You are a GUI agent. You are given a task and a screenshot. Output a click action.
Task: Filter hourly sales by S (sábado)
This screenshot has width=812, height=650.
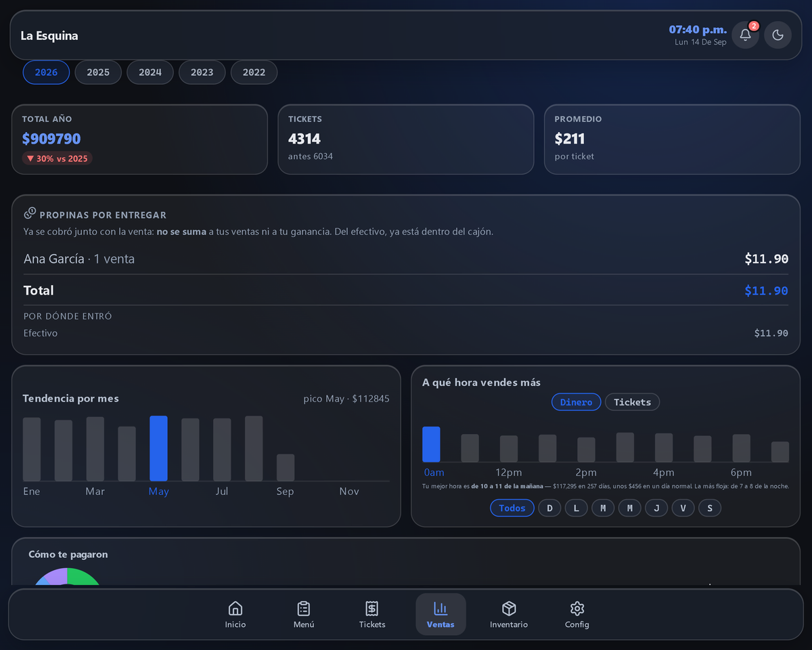710,508
